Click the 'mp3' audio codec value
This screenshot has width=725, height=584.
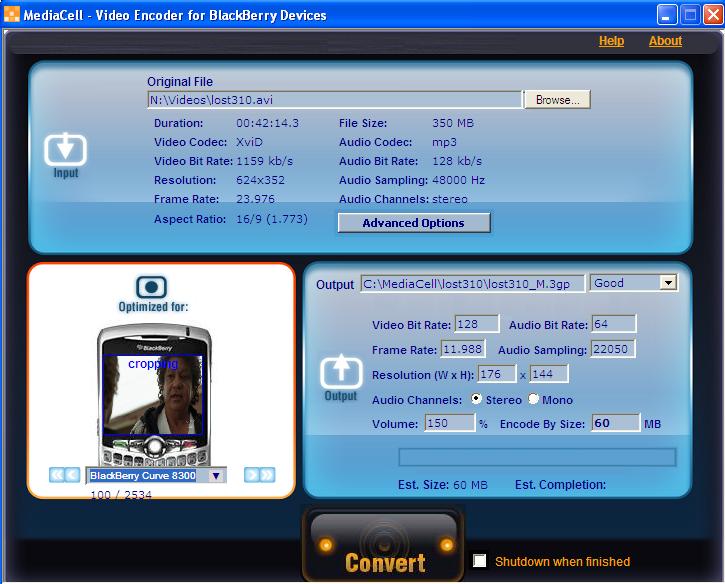point(444,142)
